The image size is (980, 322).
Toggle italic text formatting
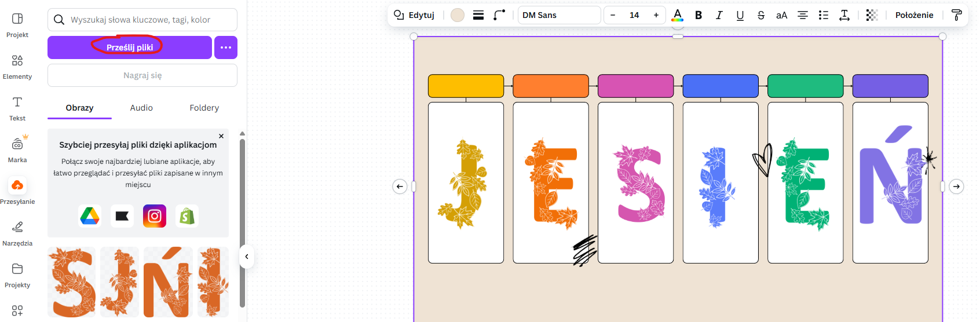click(x=719, y=15)
